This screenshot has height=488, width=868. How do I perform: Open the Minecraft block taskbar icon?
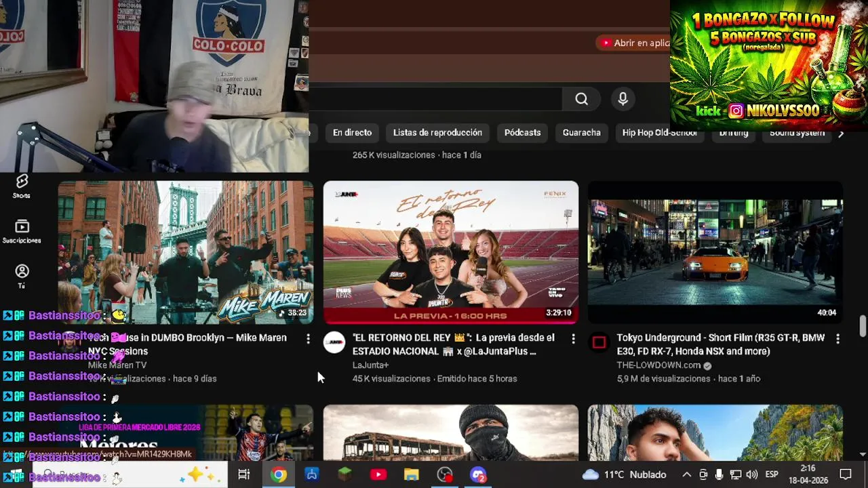pyautogui.click(x=345, y=474)
